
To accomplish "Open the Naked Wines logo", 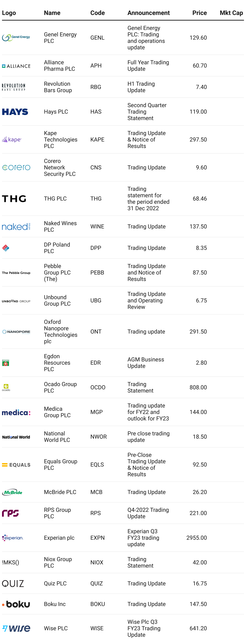I will pos(16,227).
